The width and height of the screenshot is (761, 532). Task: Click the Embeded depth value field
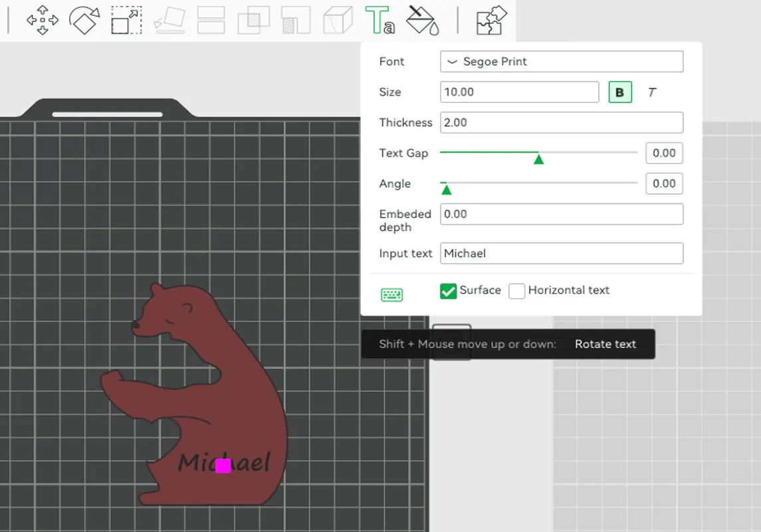[x=561, y=215]
